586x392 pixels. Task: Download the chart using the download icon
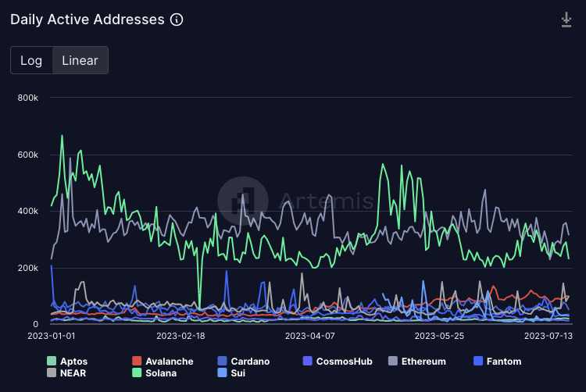566,20
